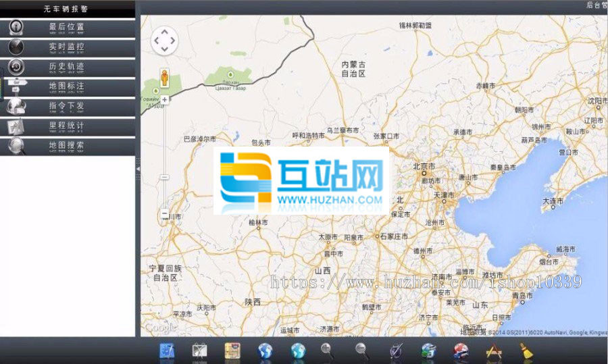The width and height of the screenshot is (608, 364).
Task: Click 包头市 label on the map
Action: coord(261,142)
